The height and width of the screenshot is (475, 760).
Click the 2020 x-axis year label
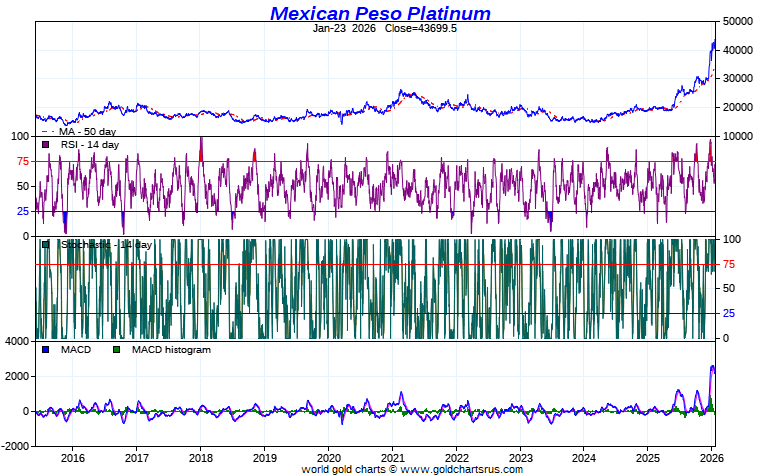point(329,458)
